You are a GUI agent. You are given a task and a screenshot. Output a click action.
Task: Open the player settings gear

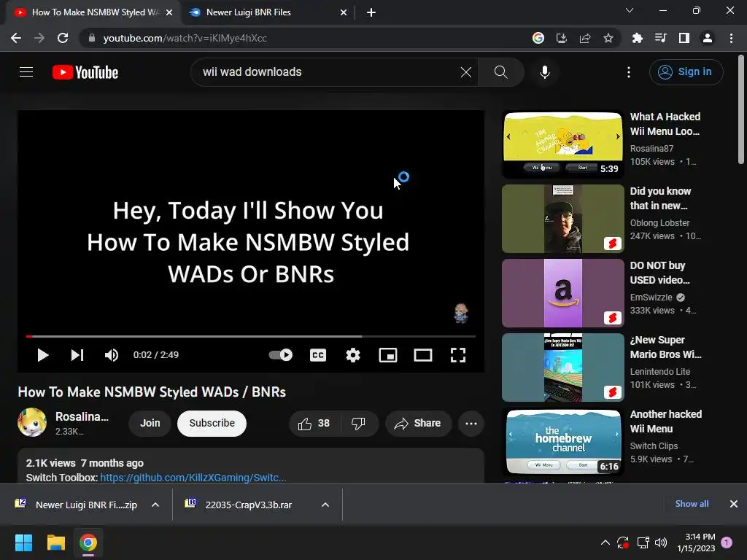coord(353,355)
